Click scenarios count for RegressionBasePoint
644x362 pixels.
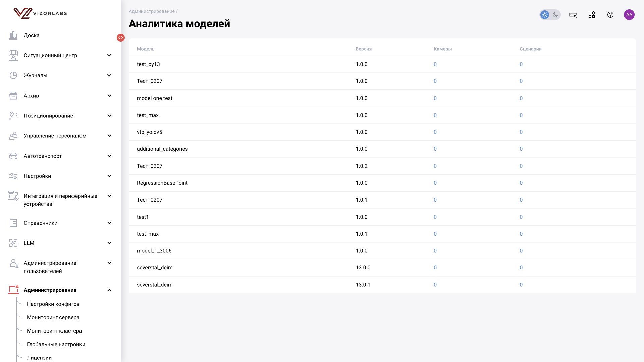(x=521, y=183)
